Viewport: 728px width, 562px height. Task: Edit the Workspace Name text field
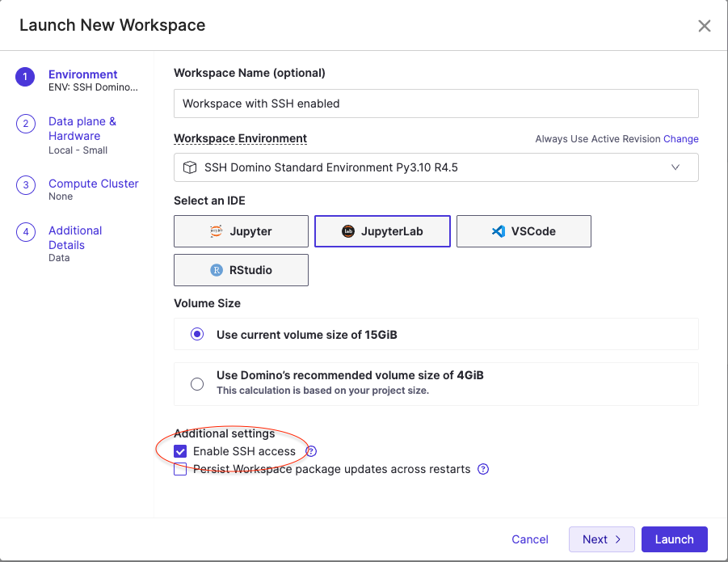(x=436, y=104)
